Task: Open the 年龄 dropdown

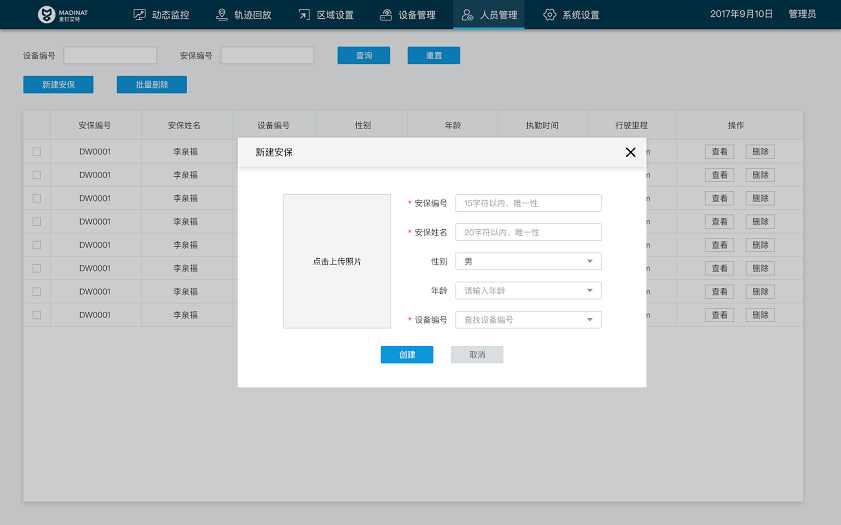Action: 528,291
